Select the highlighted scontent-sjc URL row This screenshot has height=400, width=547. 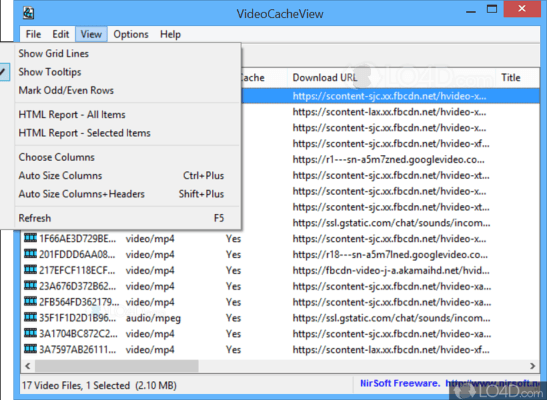coord(390,96)
